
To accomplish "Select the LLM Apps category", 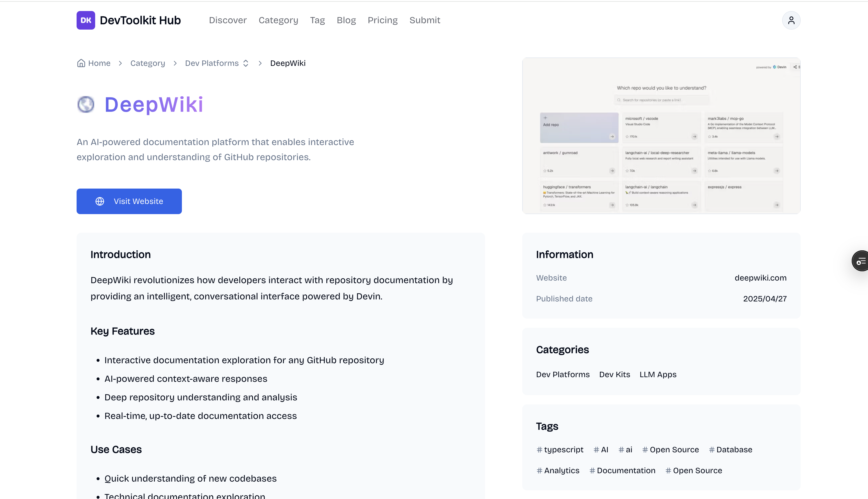I will 658,374.
